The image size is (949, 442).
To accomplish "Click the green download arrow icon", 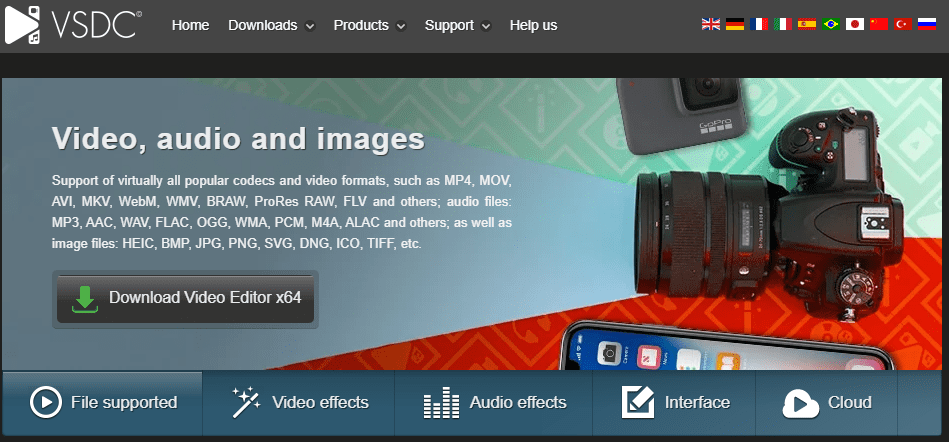I will pos(85,299).
